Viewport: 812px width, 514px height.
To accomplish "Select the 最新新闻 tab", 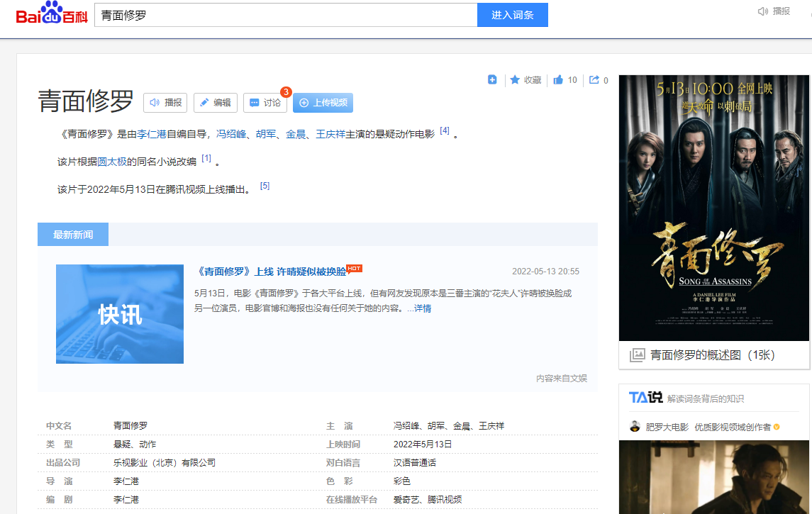I will tap(73, 235).
